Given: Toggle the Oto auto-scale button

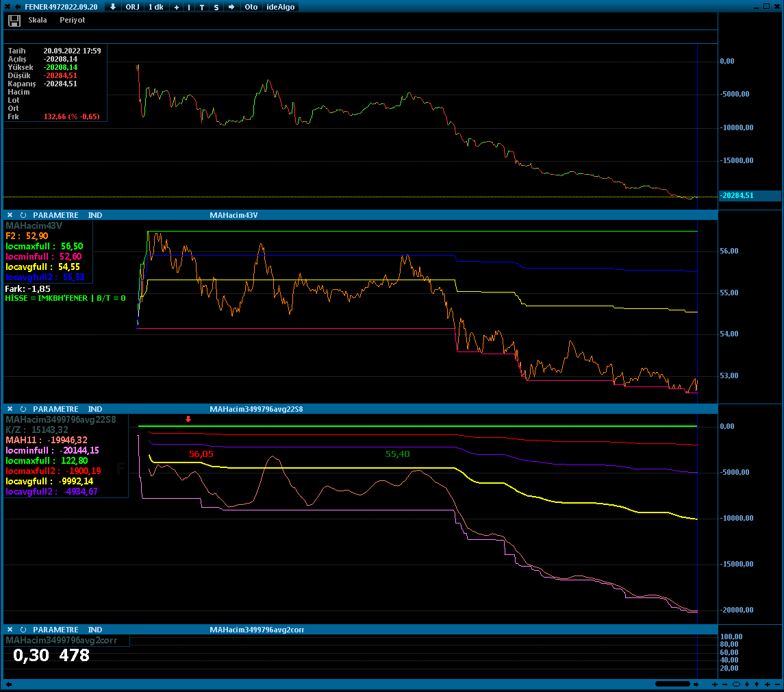Looking at the screenshot, I should click(251, 7).
